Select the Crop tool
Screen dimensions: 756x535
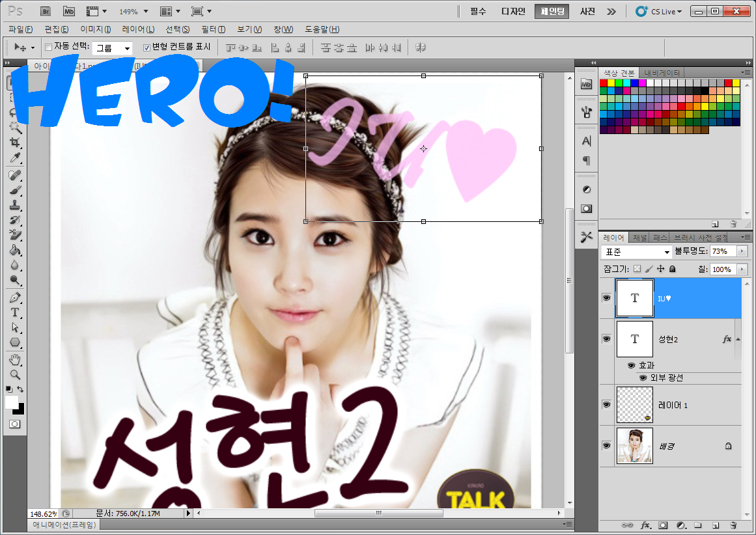point(15,142)
